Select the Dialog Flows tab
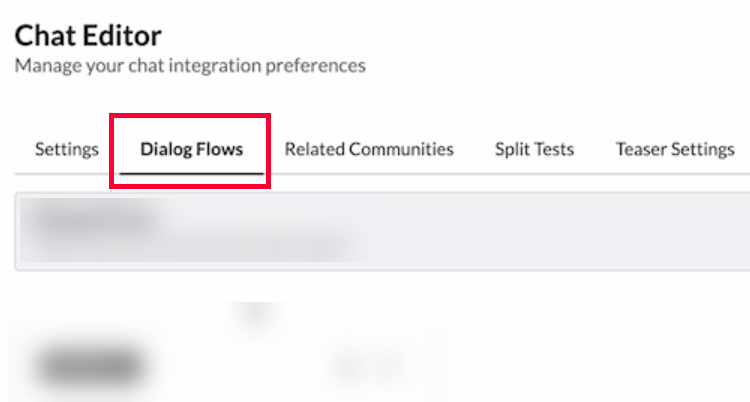This screenshot has height=402, width=750. click(191, 149)
